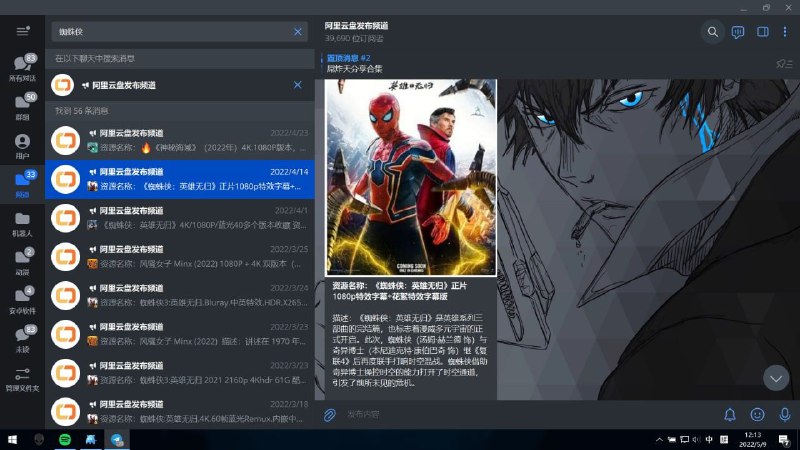800x450 pixels.
Task: Open the 安卓软件 folder tab
Action: tap(22, 301)
